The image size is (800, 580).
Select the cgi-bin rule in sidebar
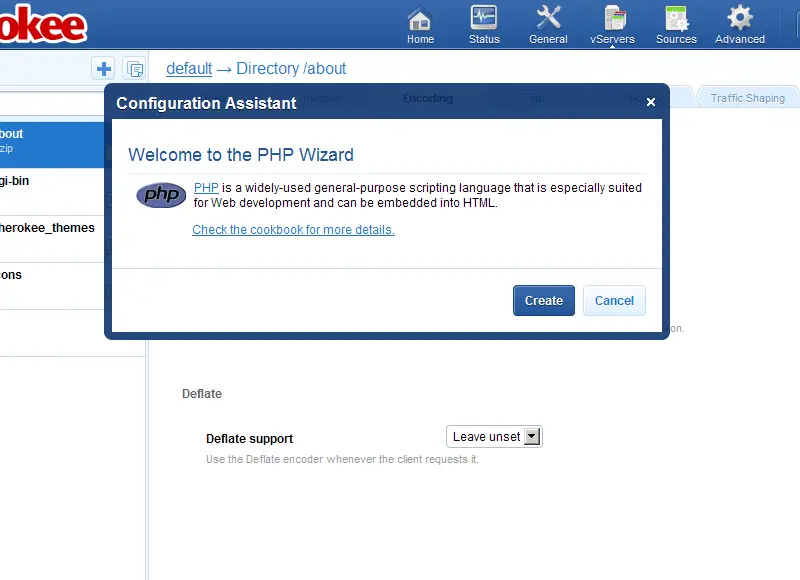point(52,192)
